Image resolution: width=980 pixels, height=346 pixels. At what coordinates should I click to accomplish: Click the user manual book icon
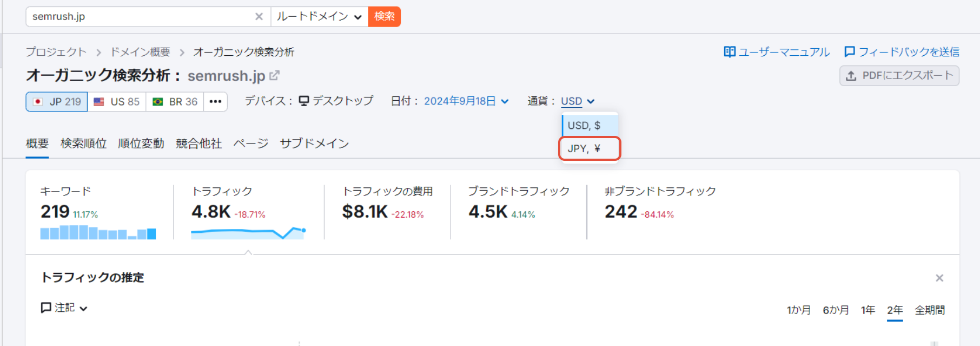pos(730,52)
